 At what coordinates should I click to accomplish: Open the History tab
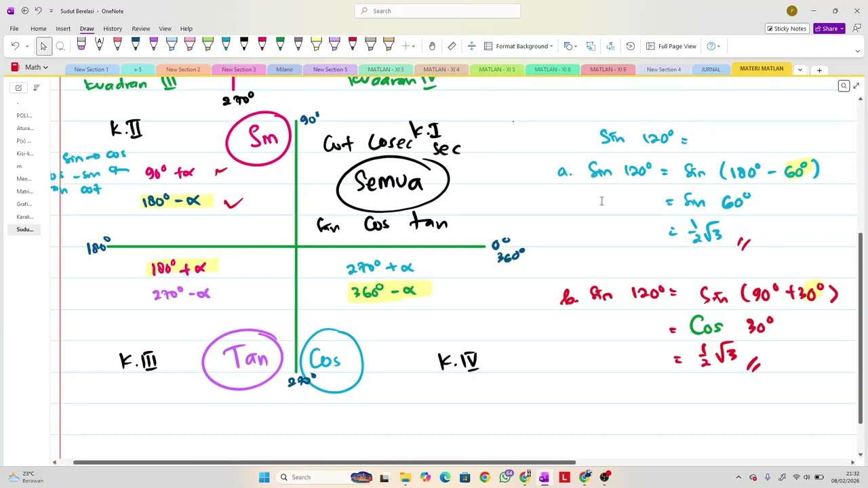click(113, 28)
